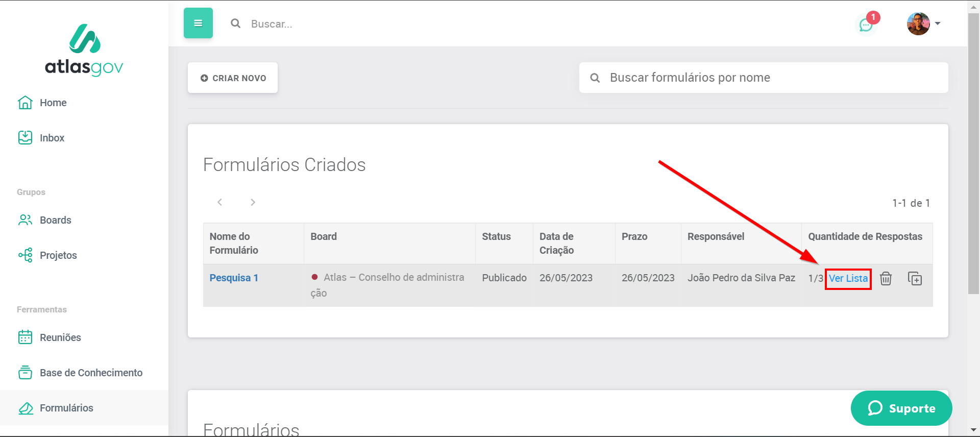The width and height of the screenshot is (980, 437).
Task: Navigate to Boards in sidebar
Action: [55, 220]
